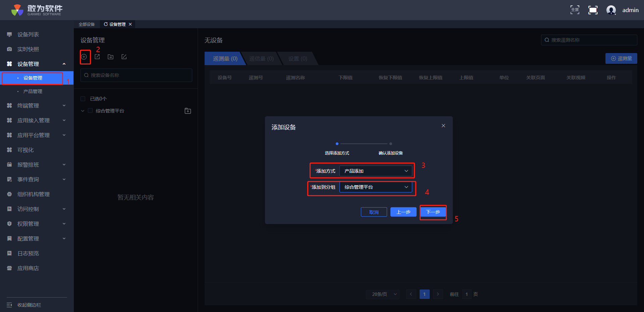
Task: Click the 关联视频 column header
Action: click(576, 78)
